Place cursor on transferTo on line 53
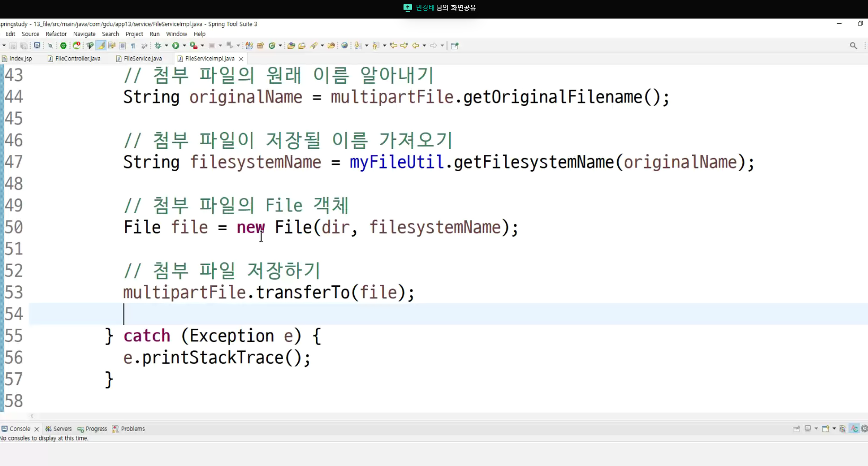Image resolution: width=868 pixels, height=466 pixels. (303, 293)
